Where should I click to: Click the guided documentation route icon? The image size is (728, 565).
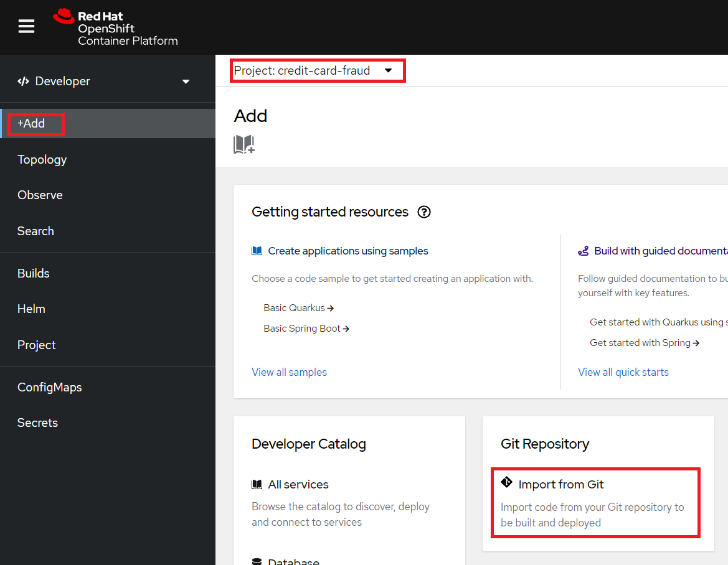pos(583,251)
